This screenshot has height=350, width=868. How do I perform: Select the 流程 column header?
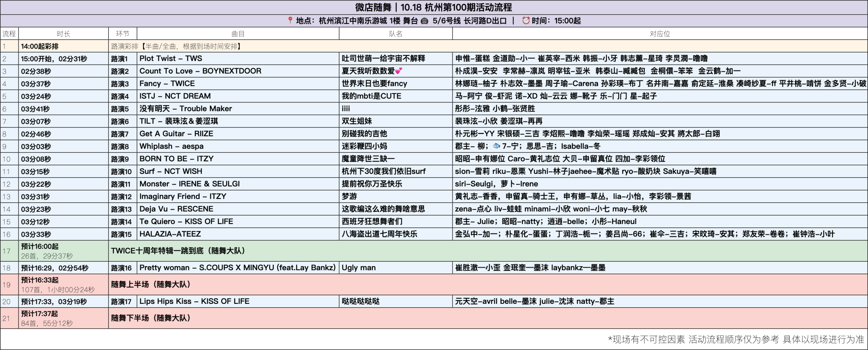[9, 34]
